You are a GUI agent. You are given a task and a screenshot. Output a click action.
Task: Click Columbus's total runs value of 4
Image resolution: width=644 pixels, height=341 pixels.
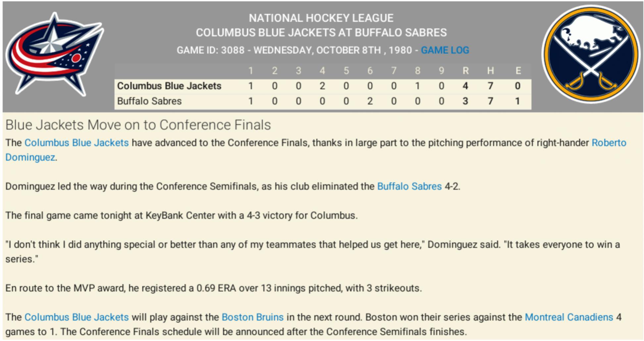pos(465,86)
